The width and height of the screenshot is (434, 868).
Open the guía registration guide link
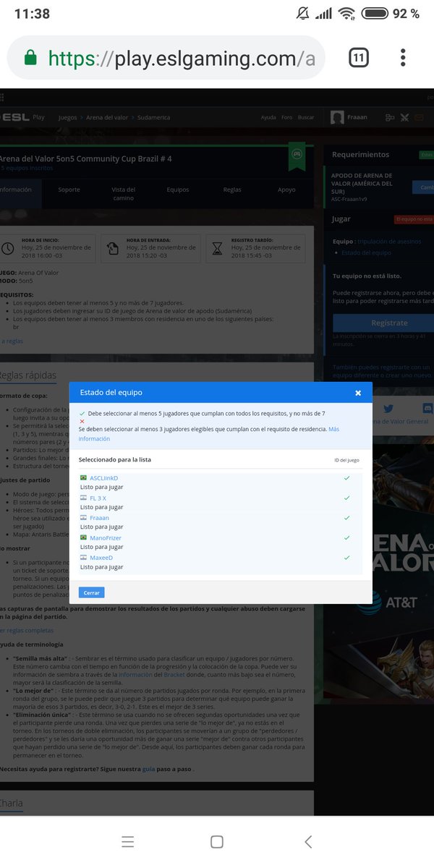pyautogui.click(x=148, y=770)
